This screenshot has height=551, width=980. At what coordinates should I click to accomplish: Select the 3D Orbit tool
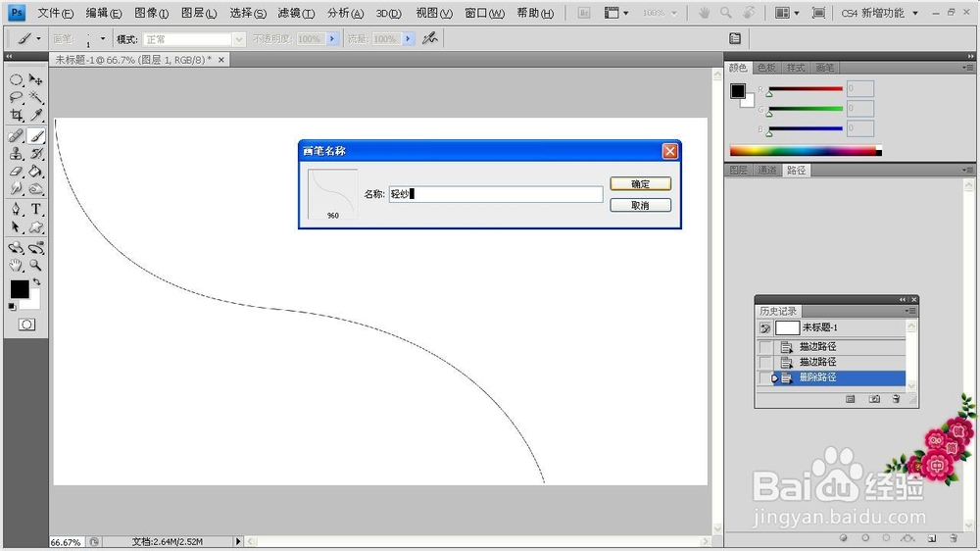tap(35, 248)
